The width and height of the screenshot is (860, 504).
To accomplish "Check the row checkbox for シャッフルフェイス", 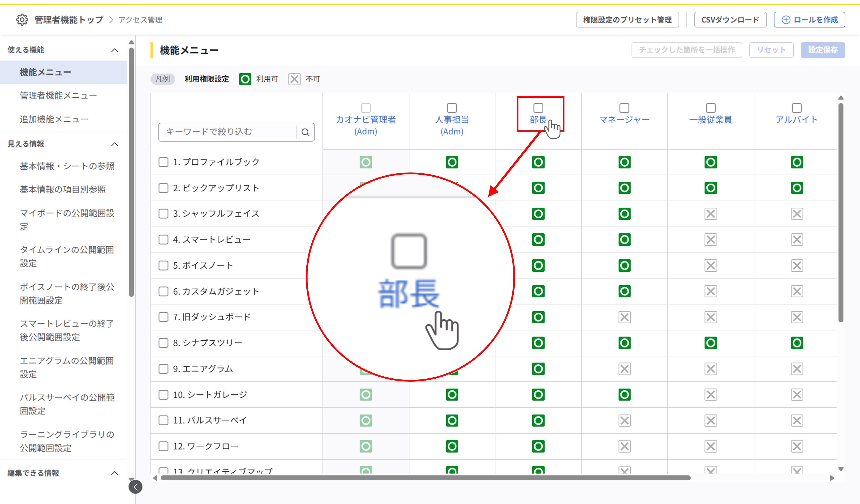I will click(164, 214).
